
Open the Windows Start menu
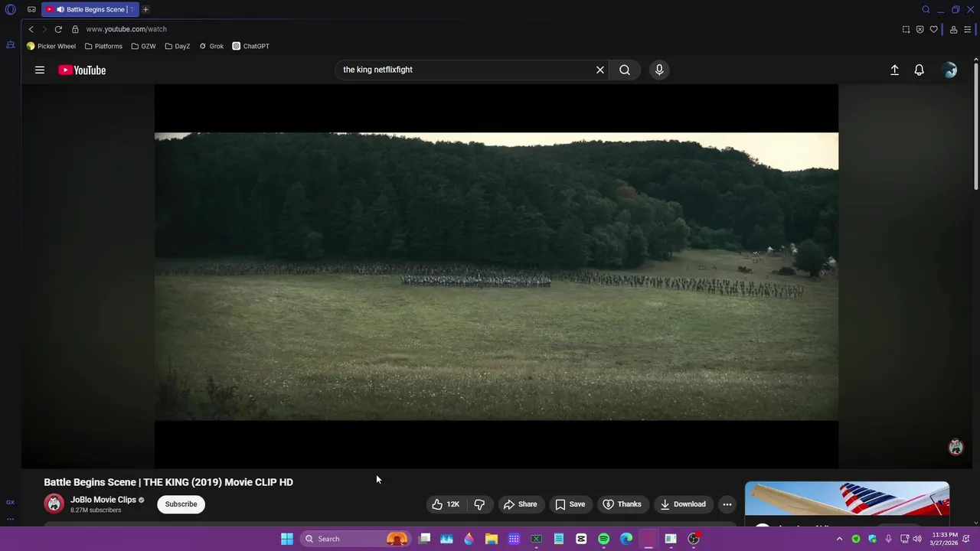coord(286,539)
